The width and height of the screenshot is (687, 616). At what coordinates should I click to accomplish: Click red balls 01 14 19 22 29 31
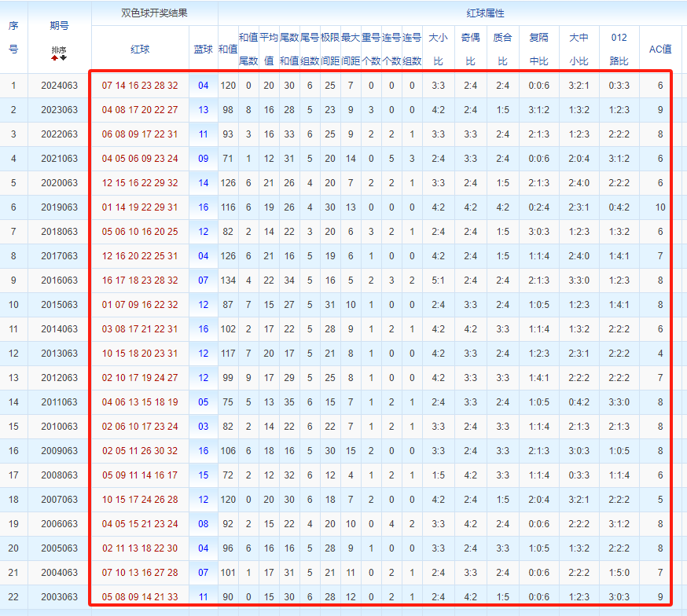tap(140, 207)
